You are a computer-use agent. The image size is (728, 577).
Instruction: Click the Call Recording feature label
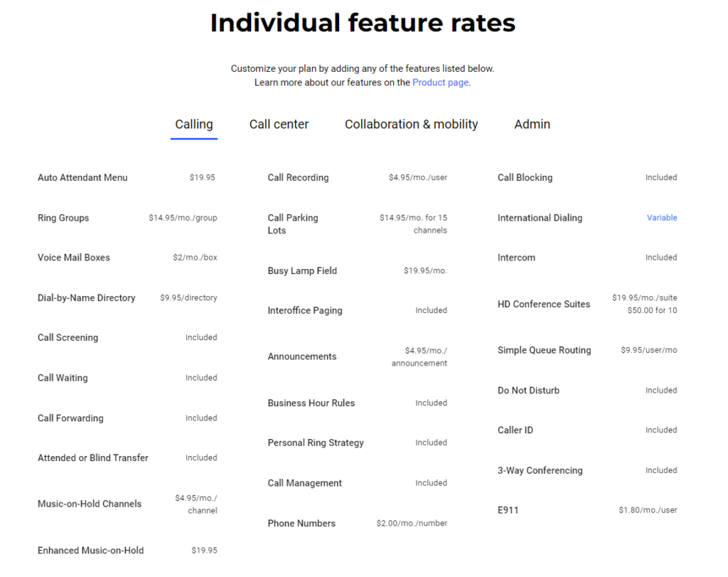pos(298,178)
